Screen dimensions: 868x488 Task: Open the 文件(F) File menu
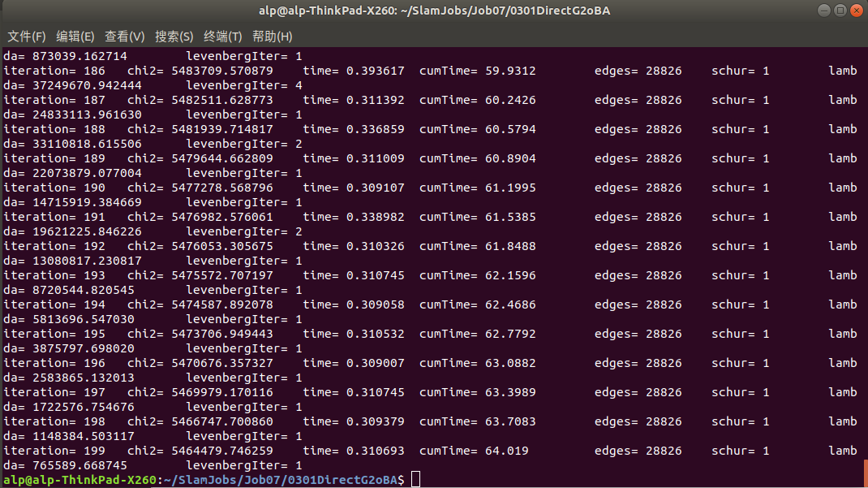26,37
